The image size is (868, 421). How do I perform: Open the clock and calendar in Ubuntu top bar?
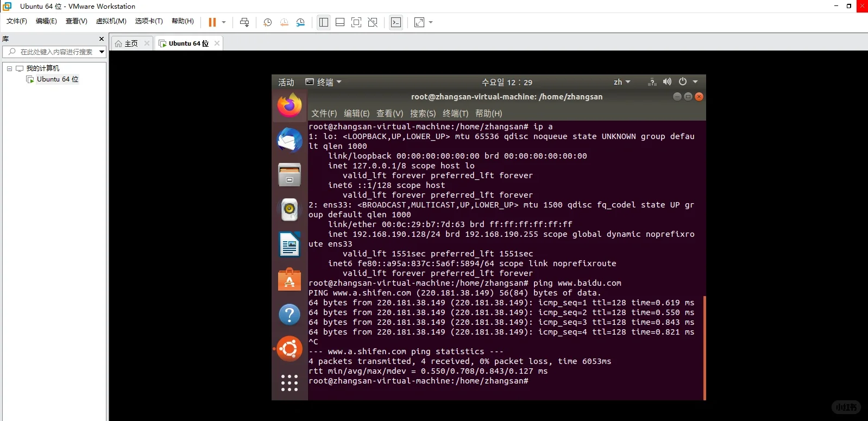(x=507, y=82)
